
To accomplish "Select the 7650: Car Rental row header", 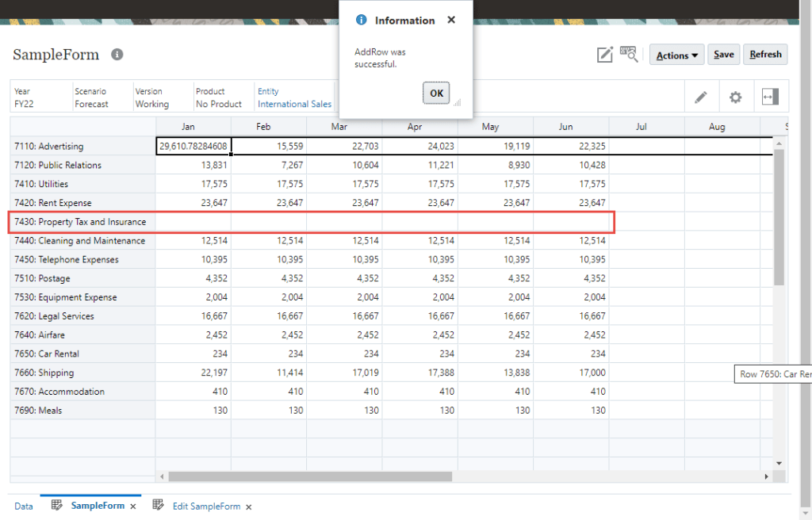I will pos(47,354).
